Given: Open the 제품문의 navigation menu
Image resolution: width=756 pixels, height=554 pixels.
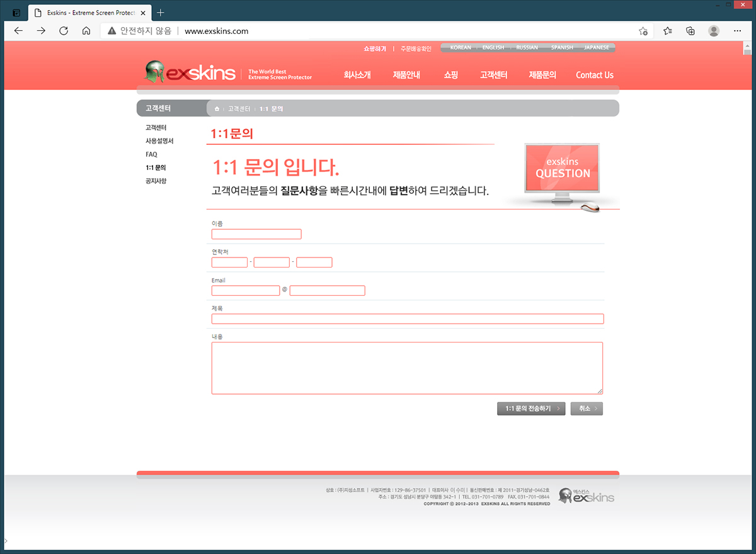Looking at the screenshot, I should (542, 75).
